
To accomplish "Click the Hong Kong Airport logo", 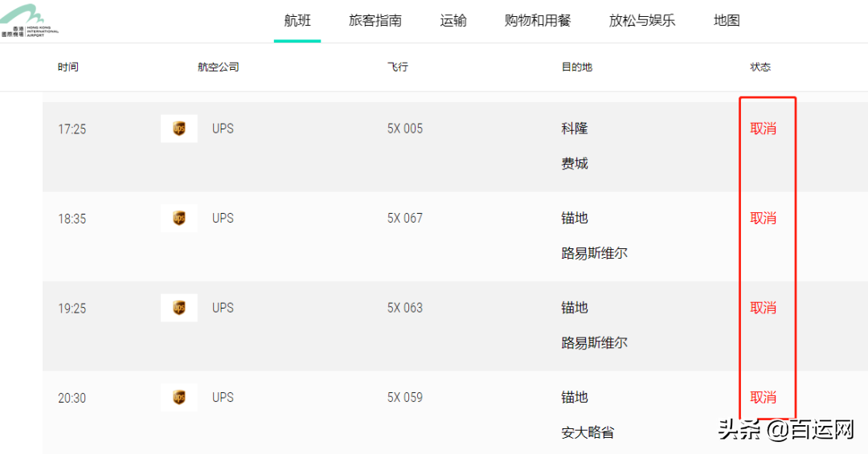I will (29, 20).
